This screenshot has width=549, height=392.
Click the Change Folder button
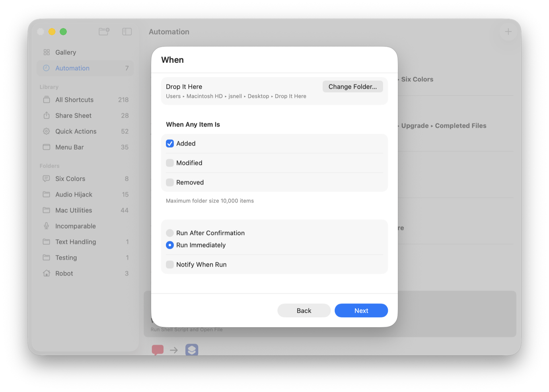(x=352, y=86)
